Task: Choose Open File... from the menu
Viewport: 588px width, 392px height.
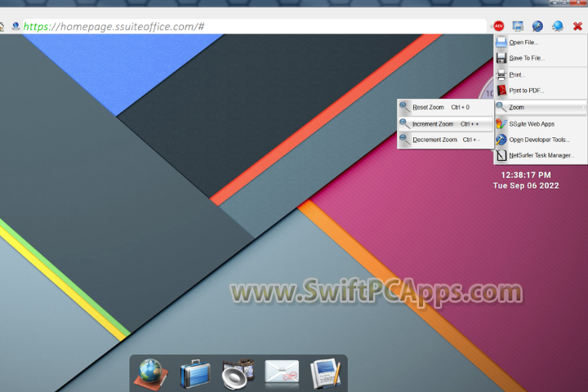Action: 541,42
